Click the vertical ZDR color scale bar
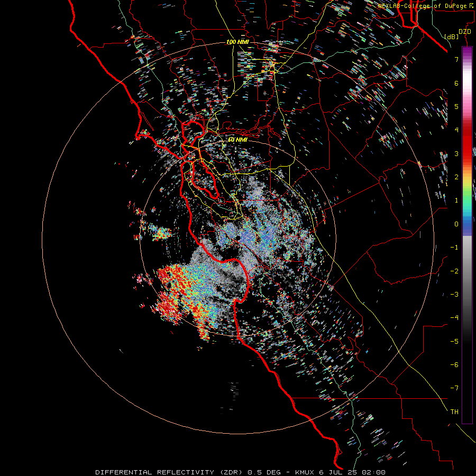This screenshot has width=476, height=476. click(467, 235)
